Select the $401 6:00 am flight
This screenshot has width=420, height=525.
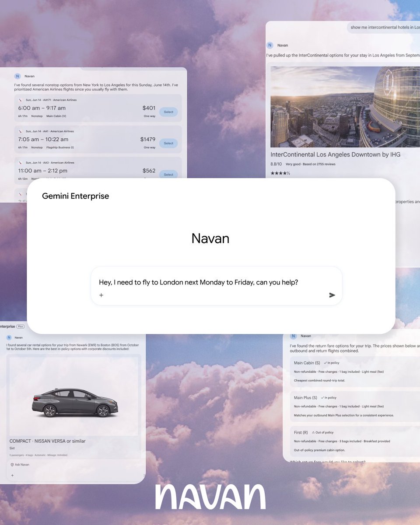pos(168,112)
